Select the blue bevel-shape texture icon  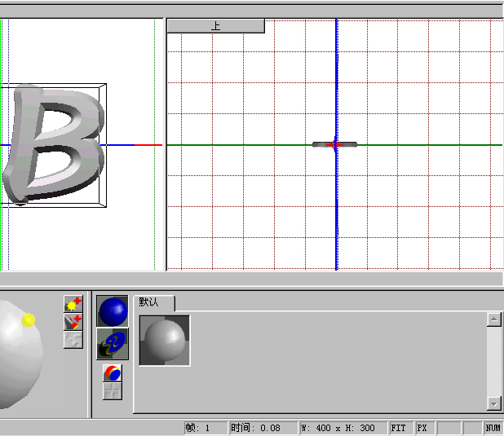[x=113, y=344]
